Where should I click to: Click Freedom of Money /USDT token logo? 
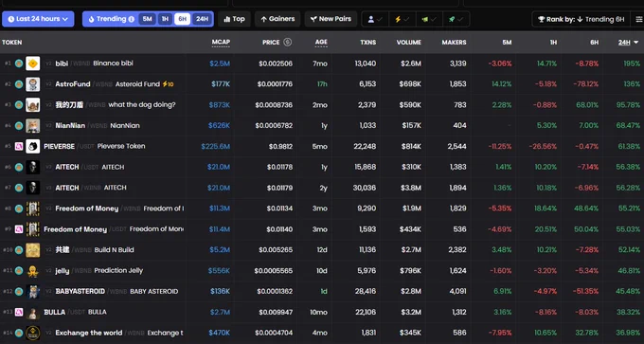click(x=33, y=229)
